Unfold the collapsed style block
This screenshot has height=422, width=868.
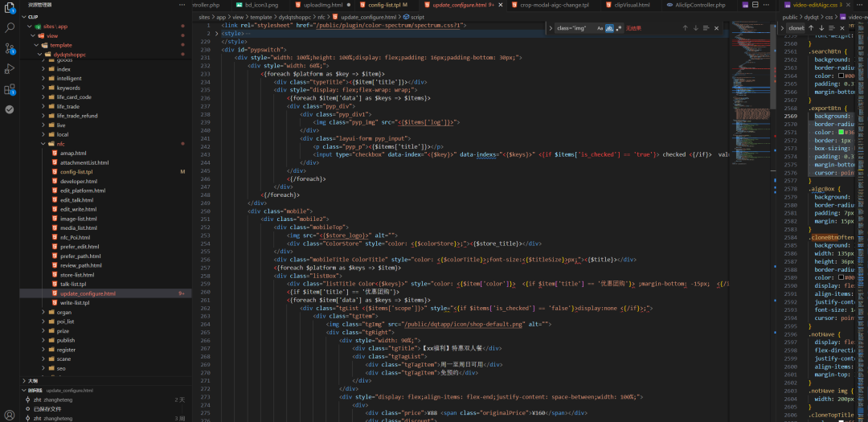(x=216, y=34)
